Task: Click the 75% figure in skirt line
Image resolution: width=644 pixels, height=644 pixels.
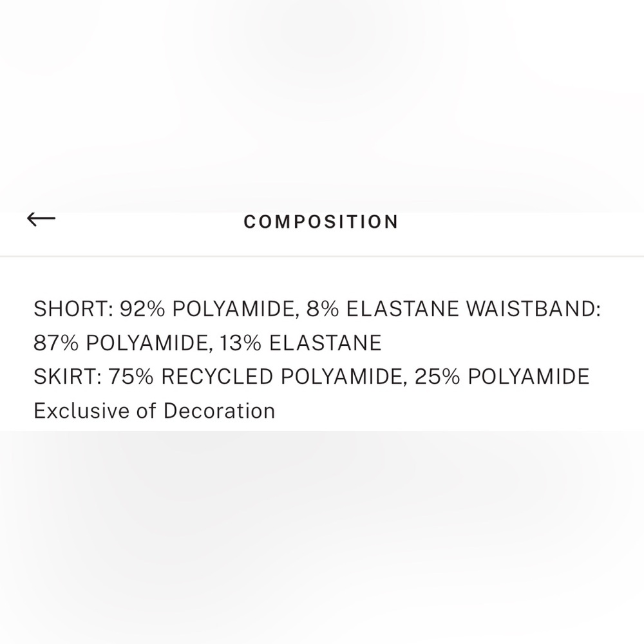Action: tap(131, 377)
